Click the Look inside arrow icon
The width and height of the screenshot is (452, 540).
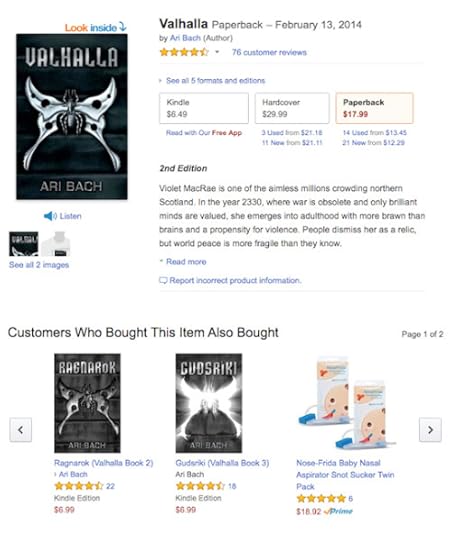[123, 27]
